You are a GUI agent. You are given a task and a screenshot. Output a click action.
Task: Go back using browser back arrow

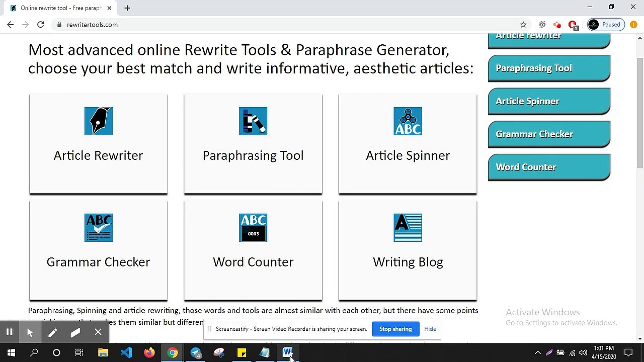pyautogui.click(x=10, y=24)
